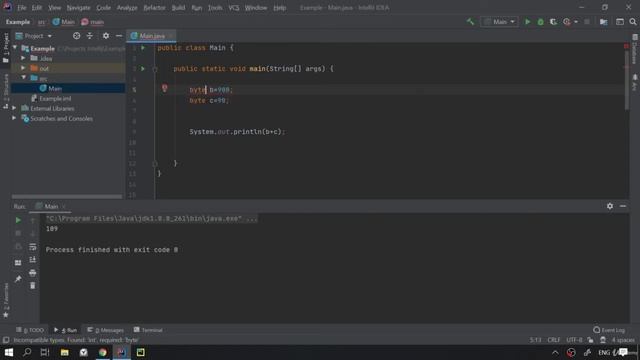The width and height of the screenshot is (640, 360).
Task: Collapse the src folder
Action: pos(23,78)
